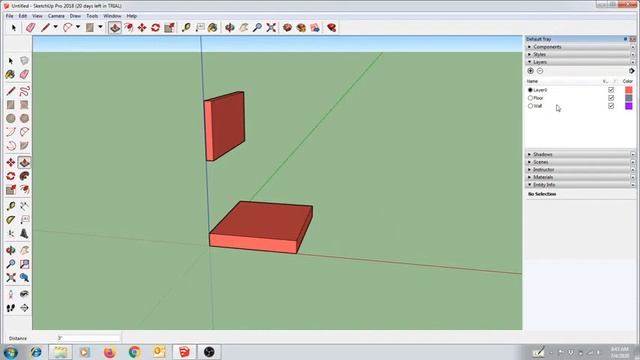Make Floor the active layer
640x360 pixels.
point(530,98)
